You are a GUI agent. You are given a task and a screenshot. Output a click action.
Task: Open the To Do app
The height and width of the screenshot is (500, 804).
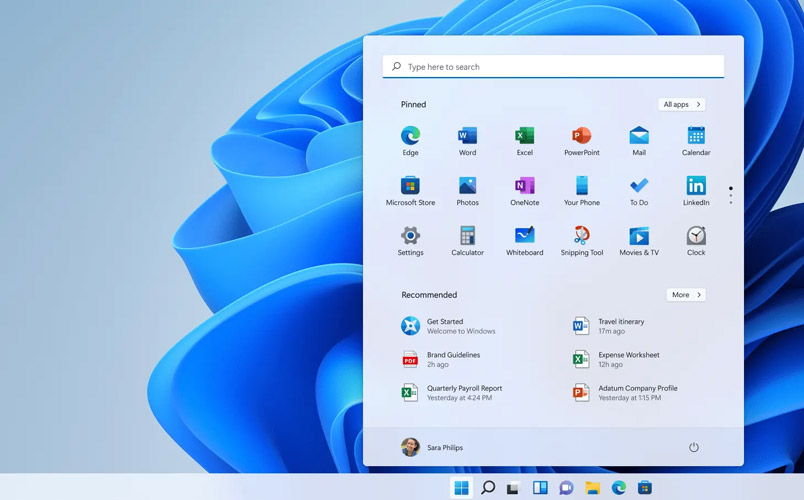coord(638,186)
